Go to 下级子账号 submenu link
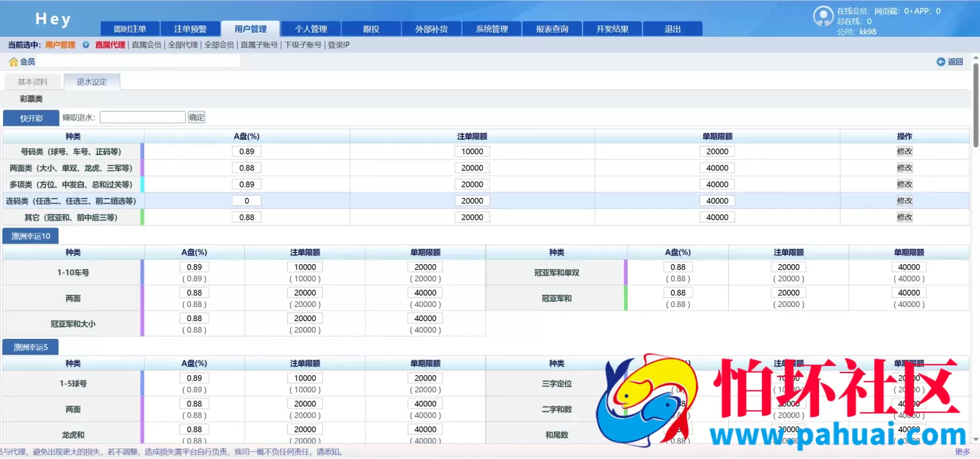Image resolution: width=980 pixels, height=459 pixels. (303, 45)
